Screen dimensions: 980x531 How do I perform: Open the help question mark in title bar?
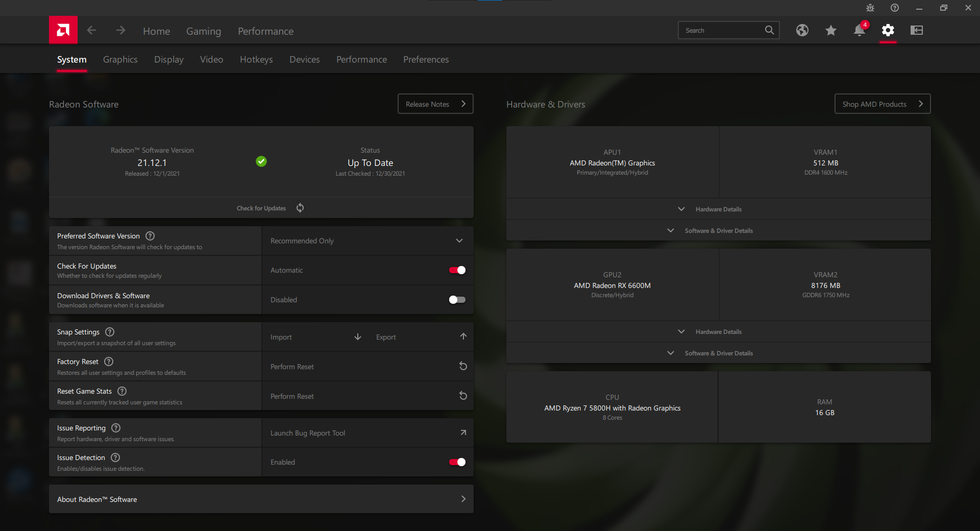895,8
